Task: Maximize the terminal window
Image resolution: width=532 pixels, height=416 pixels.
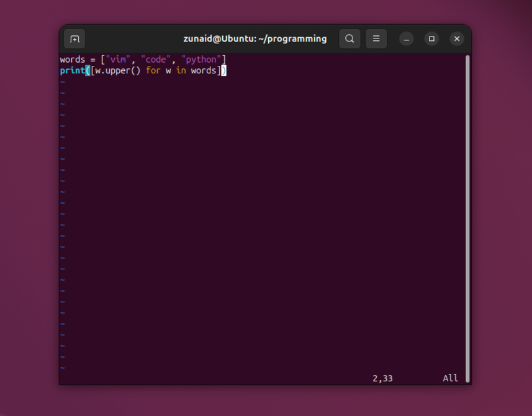Action: [431, 38]
